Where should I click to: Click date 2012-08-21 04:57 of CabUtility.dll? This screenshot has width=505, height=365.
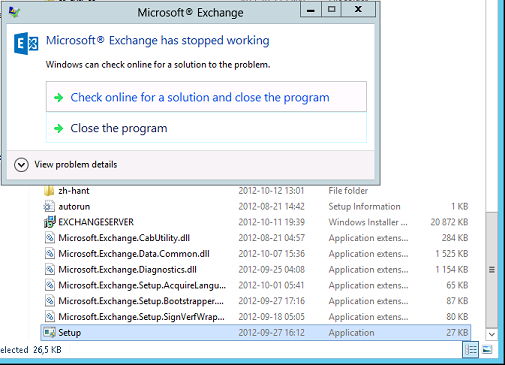(x=271, y=238)
